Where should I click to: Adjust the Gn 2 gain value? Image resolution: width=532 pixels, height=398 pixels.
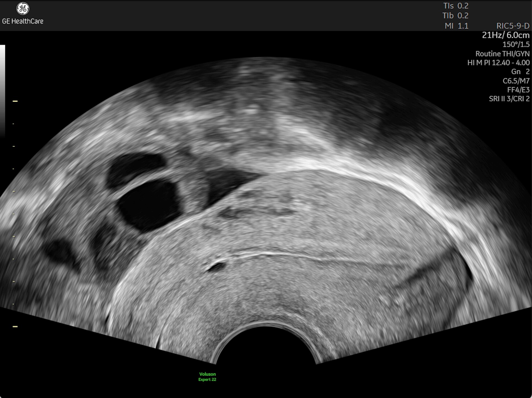[x=520, y=72]
